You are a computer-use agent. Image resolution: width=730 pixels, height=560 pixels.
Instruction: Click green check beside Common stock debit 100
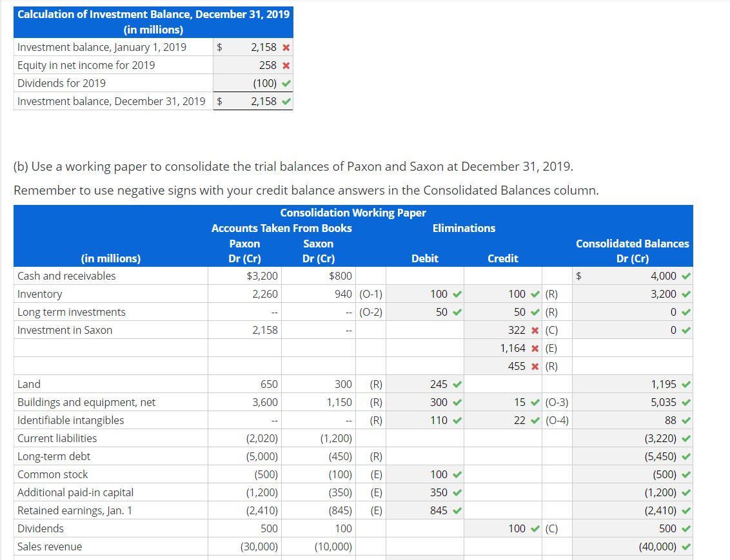click(x=457, y=475)
